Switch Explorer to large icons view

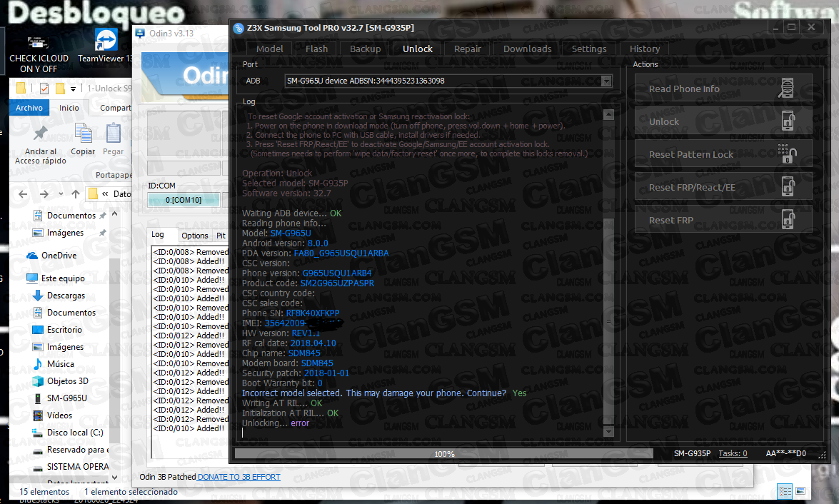[800, 490]
